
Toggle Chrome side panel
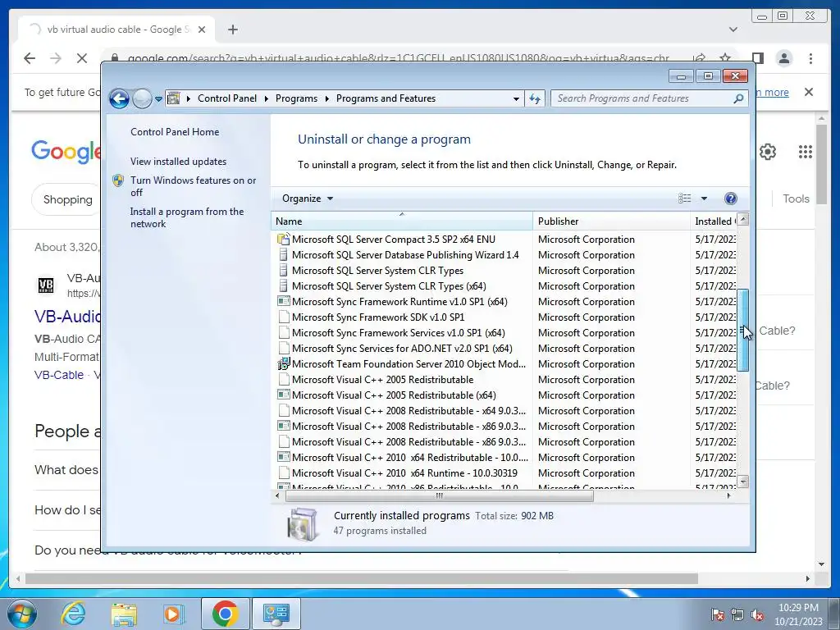point(757,58)
